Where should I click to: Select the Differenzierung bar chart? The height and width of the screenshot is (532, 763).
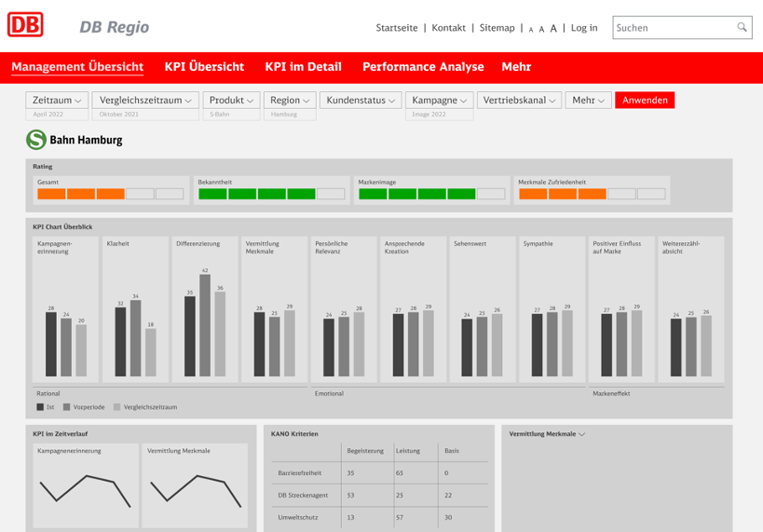pos(205,309)
